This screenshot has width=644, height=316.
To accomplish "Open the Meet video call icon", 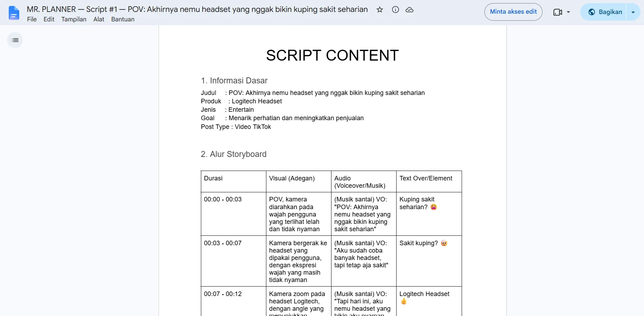I will 558,12.
